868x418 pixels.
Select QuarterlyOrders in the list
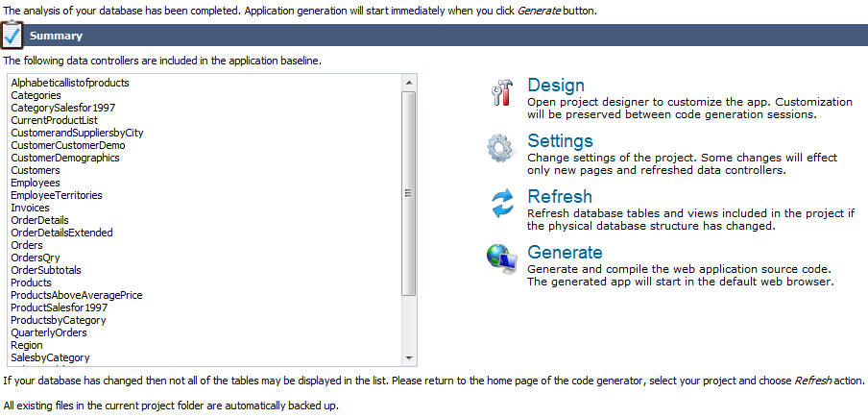49,333
